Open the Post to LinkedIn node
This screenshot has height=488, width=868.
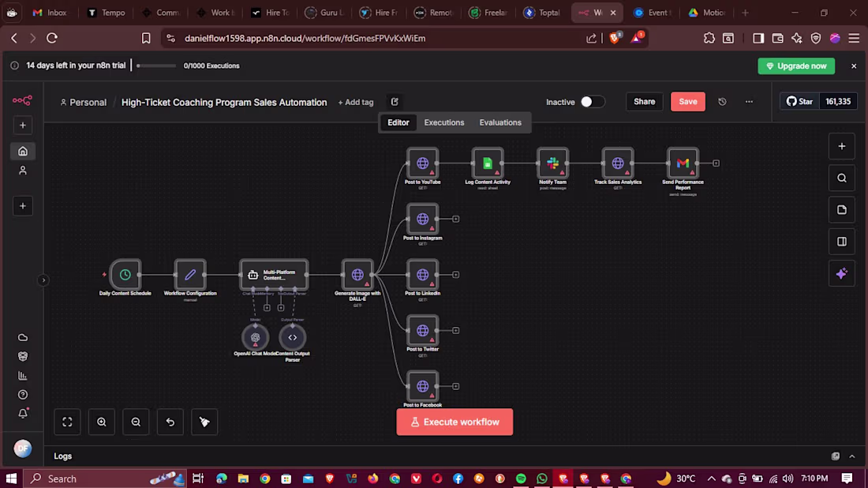point(422,275)
